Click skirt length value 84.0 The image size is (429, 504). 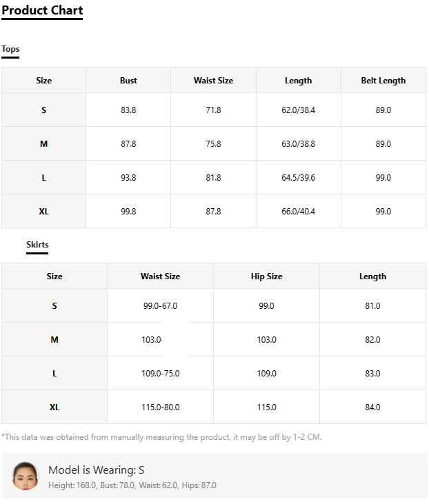[x=372, y=407]
